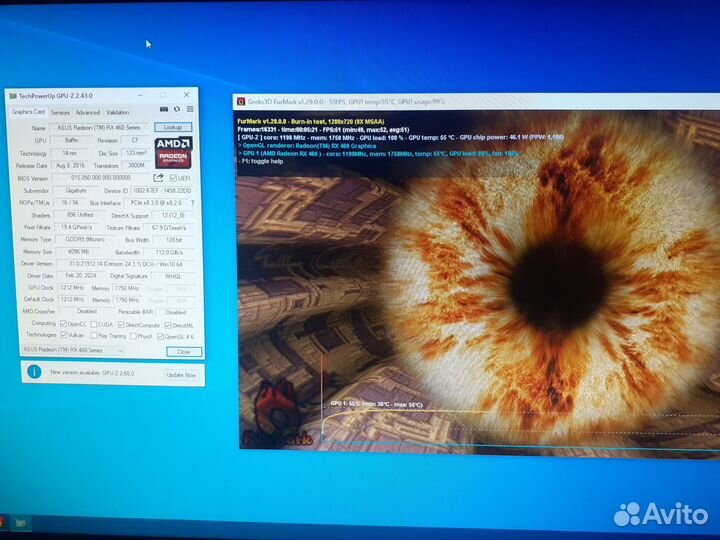720x540 pixels.
Task: Open the ASUS Radeon RX 460 GPU selector dropdown
Action: tap(73, 350)
